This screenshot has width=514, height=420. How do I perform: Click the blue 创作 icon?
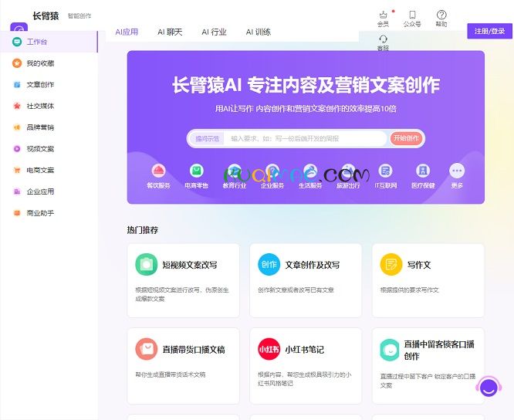coord(269,264)
